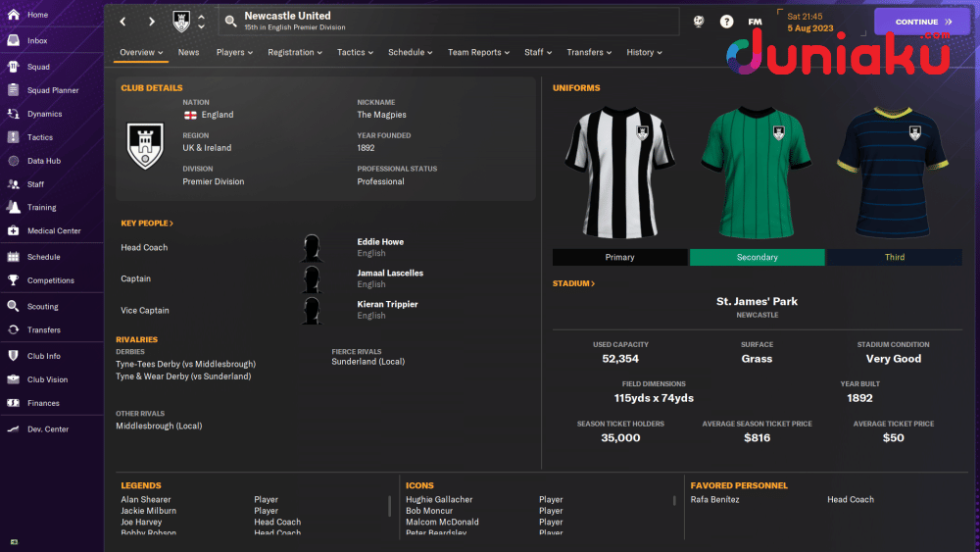Open the Scouting magnifier icon
This screenshot has height=552, width=980.
13,306
